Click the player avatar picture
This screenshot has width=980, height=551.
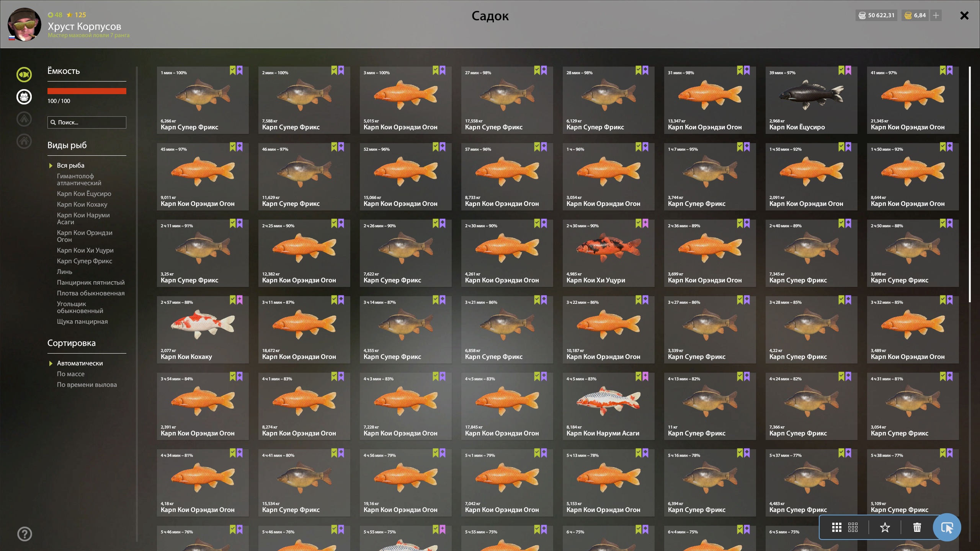click(24, 24)
